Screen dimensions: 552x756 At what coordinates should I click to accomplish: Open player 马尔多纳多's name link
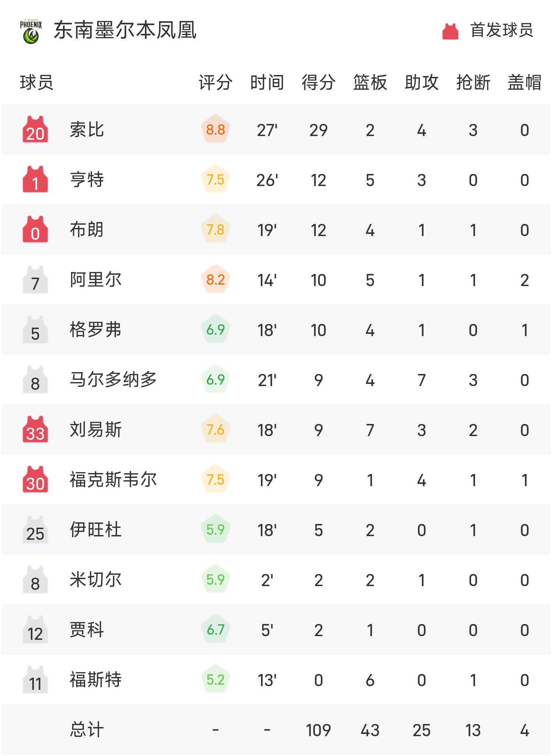(x=113, y=380)
